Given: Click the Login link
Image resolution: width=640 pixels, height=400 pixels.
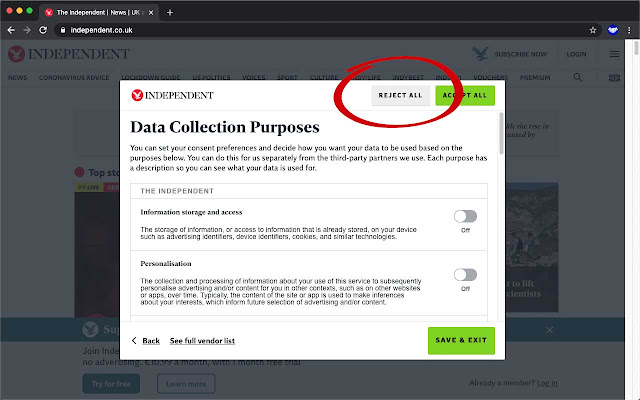Looking at the screenshot, I should pos(576,54).
